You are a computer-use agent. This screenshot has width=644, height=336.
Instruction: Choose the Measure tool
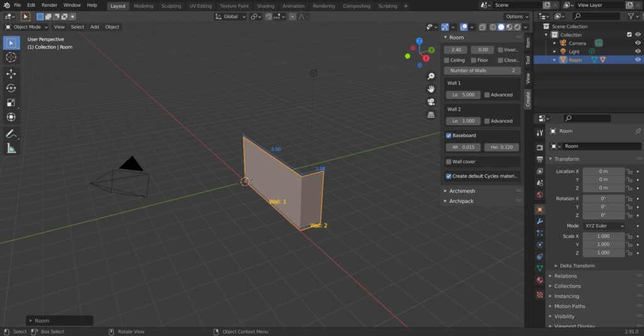(x=11, y=148)
